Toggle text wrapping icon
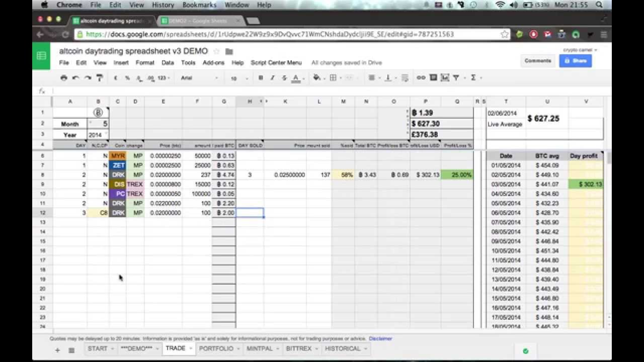Viewport: 644px width, 362px height. (405, 78)
